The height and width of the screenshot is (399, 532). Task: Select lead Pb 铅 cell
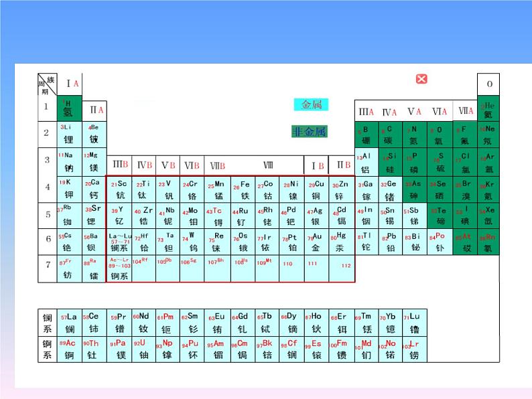coord(391,242)
